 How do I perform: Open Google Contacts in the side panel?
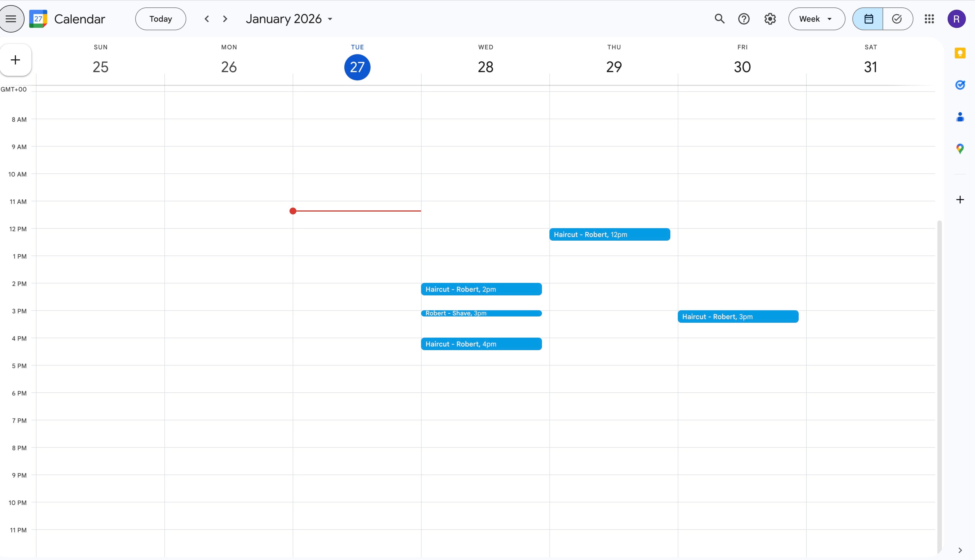(960, 117)
